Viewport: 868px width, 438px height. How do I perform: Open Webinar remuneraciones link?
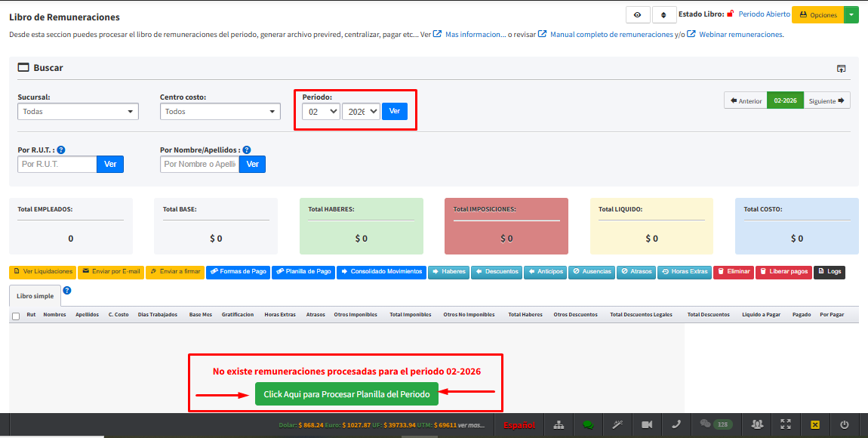coord(740,35)
